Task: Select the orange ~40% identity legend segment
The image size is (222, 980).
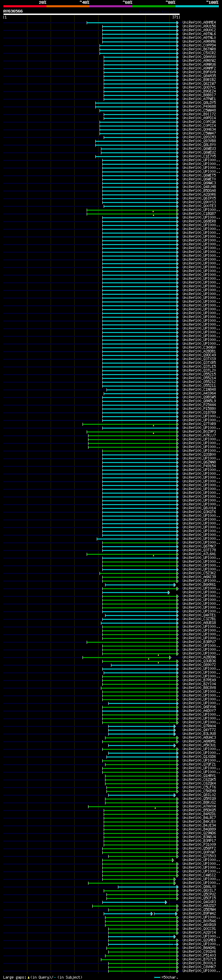Action: click(x=68, y=6)
